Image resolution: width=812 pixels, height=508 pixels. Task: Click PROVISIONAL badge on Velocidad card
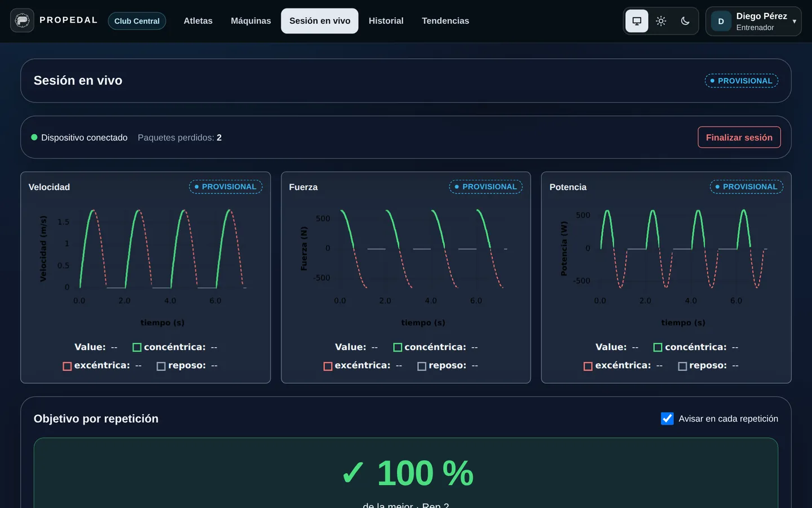(x=226, y=187)
